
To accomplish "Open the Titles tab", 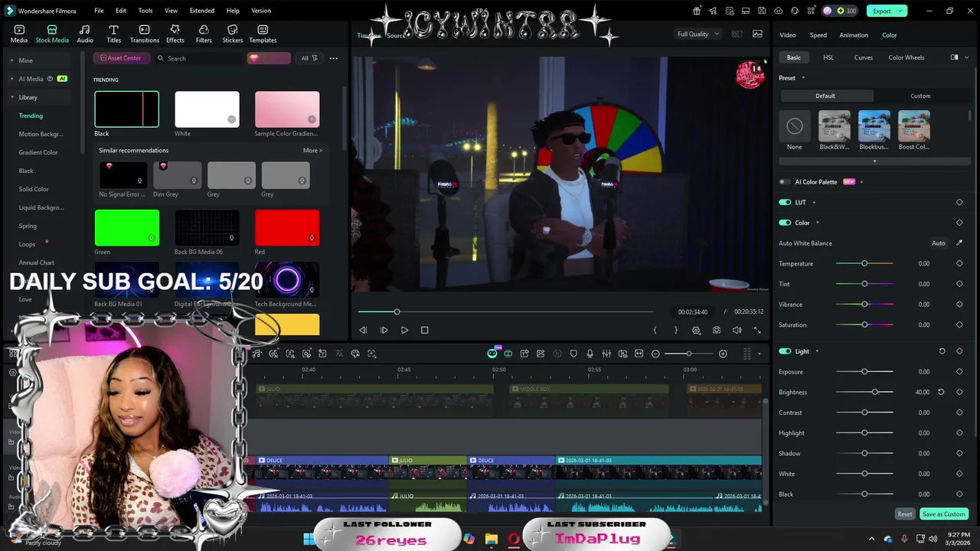I will tap(113, 34).
